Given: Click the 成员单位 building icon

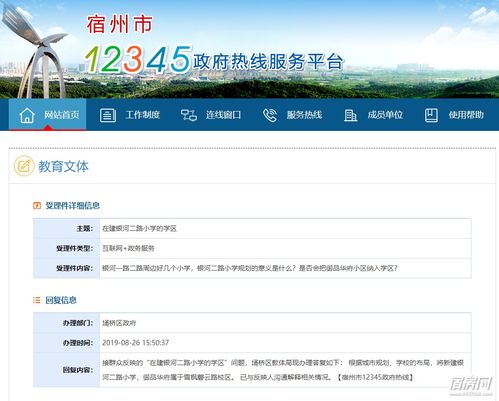Looking at the screenshot, I should click(x=350, y=115).
